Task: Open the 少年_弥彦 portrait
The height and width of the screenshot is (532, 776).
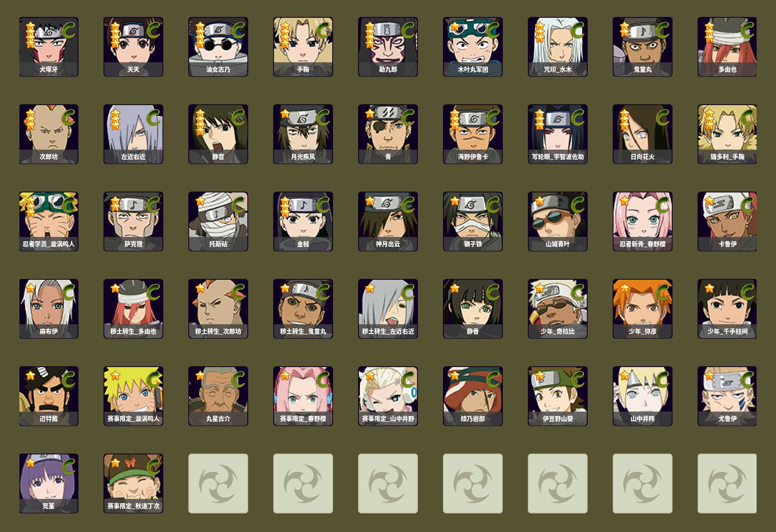Action: coord(643,309)
